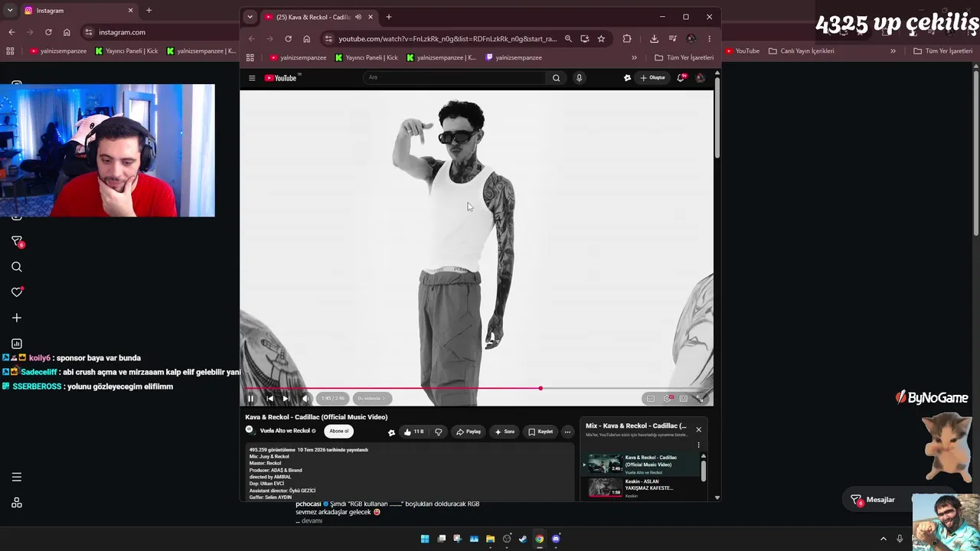This screenshot has height=551, width=980.
Task: Select the Kava & Reckol - Cadillac tab
Action: [x=318, y=17]
